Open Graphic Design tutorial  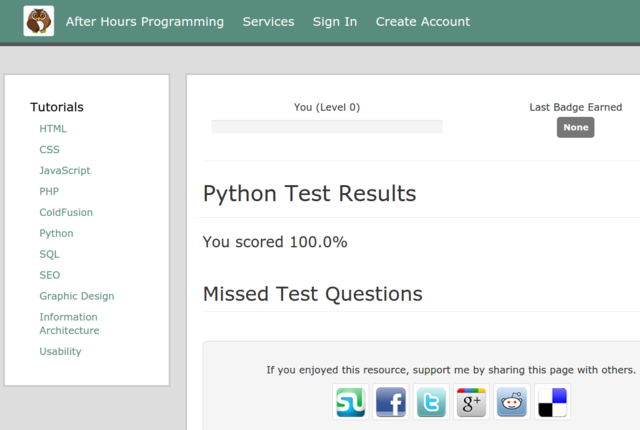(x=76, y=296)
